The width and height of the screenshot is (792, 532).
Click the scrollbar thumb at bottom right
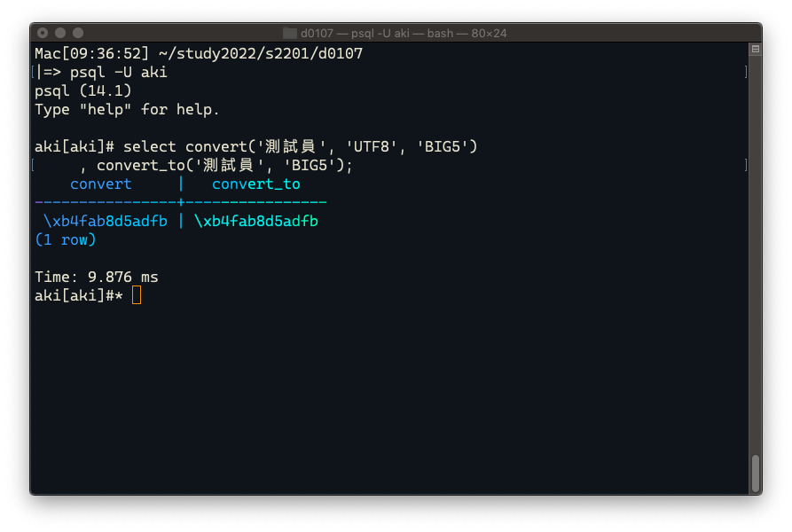(756, 473)
